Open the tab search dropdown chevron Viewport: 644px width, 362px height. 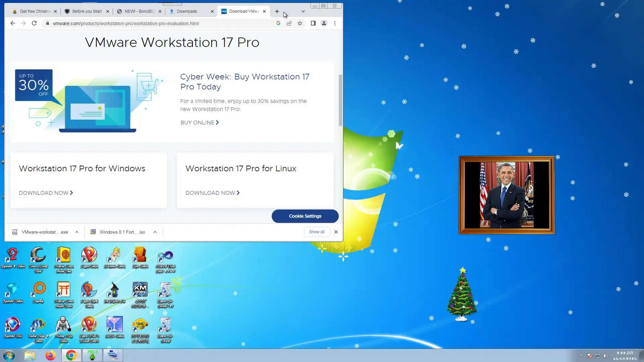coord(303,11)
